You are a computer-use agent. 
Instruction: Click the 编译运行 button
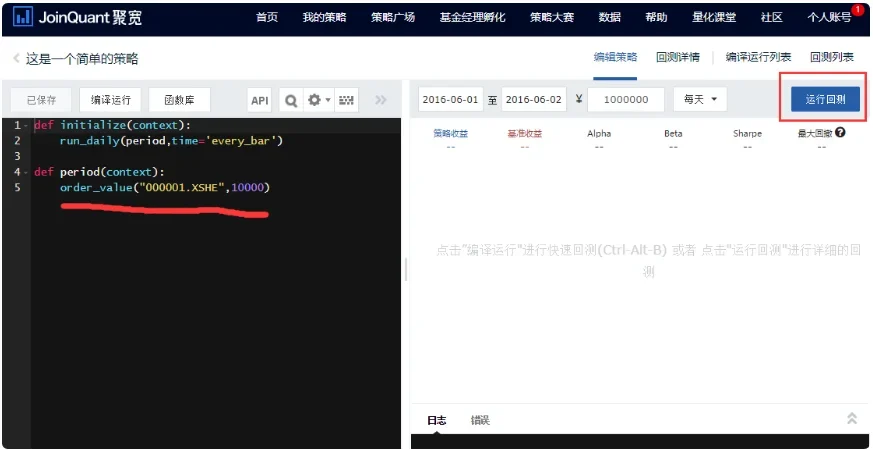tap(110, 100)
